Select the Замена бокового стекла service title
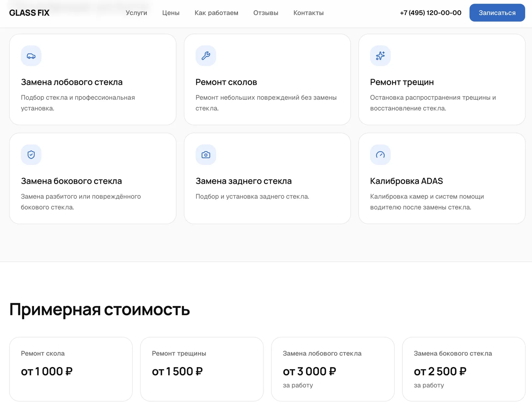The image size is (532, 409). tap(71, 181)
